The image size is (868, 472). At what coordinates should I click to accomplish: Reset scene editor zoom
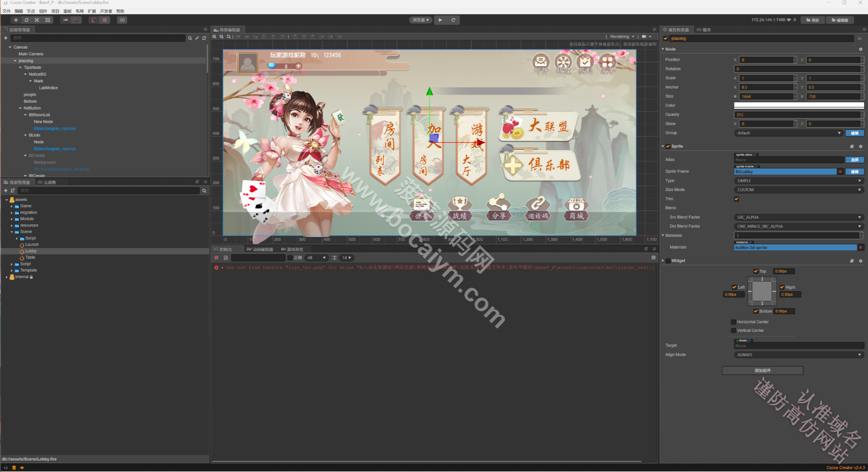coord(229,37)
